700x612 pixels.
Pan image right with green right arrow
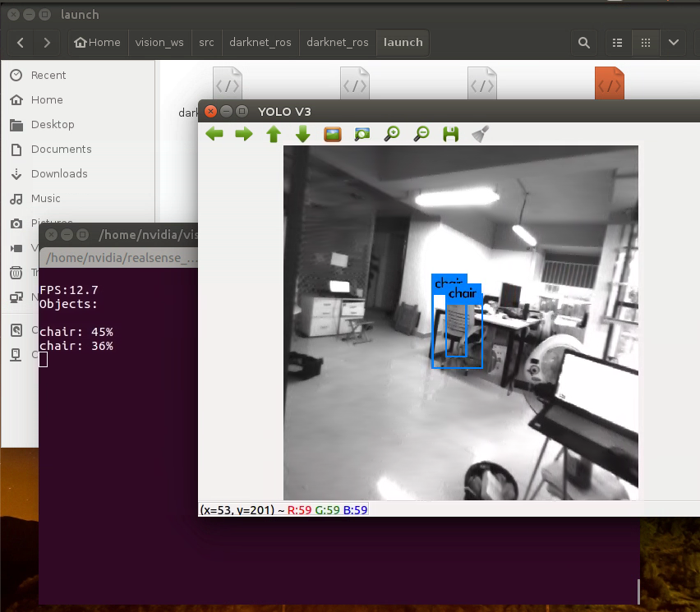click(x=244, y=133)
